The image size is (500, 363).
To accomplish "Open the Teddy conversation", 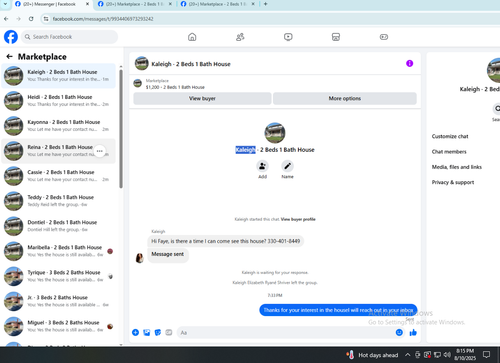I will point(59,201).
